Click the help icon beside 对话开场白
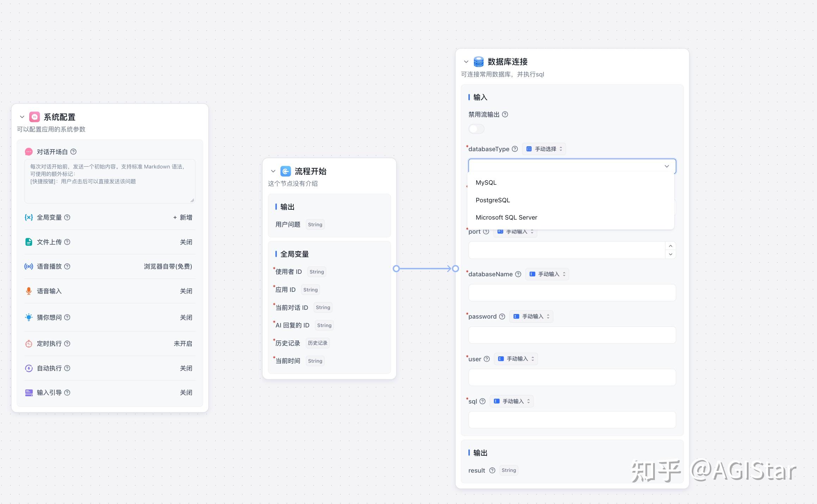 (x=73, y=152)
